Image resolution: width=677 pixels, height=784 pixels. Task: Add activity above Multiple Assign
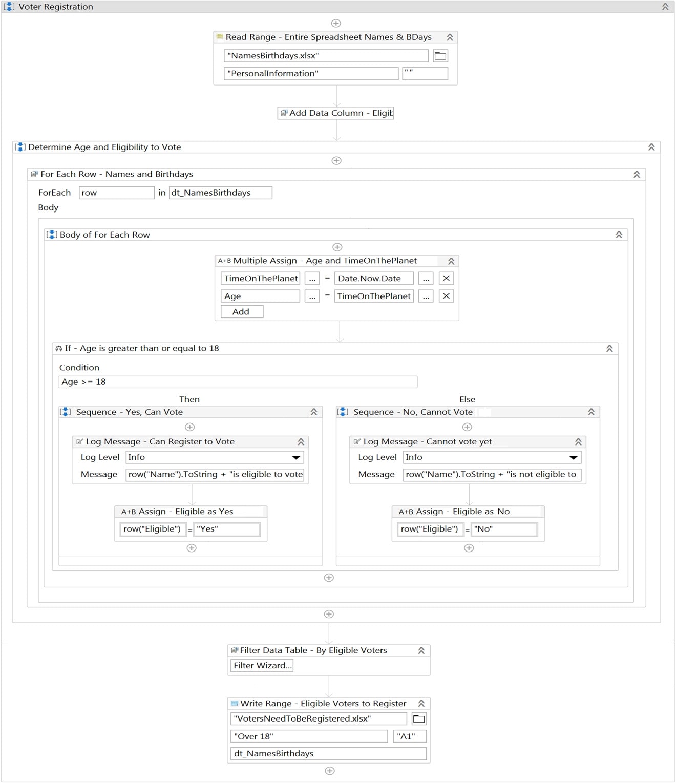pyautogui.click(x=337, y=247)
